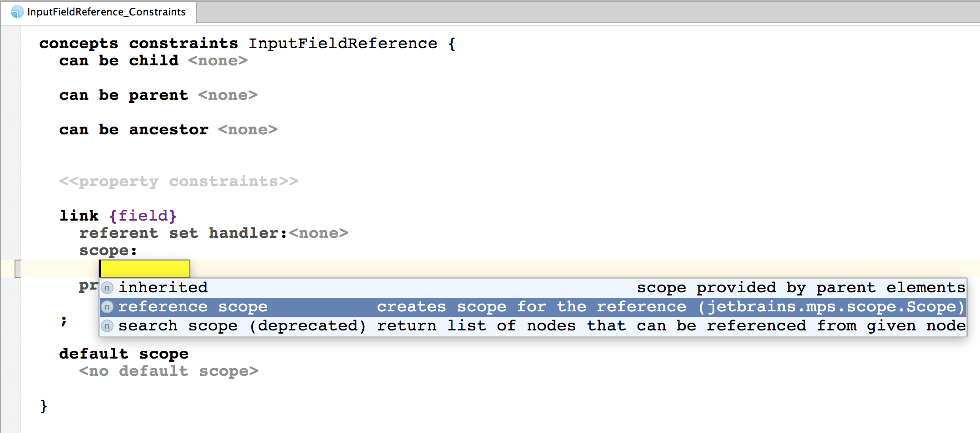Click the node icon beside reference scope
Screen dimensions: 980x433
coord(107,307)
